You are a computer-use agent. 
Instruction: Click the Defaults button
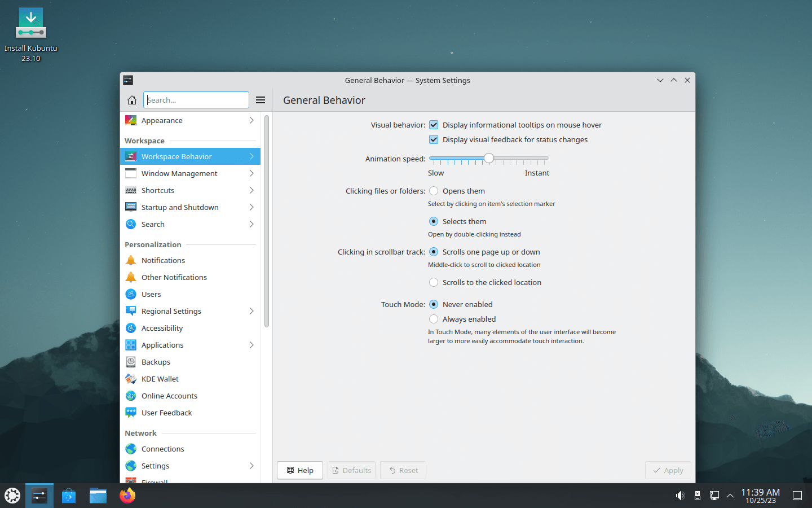click(x=351, y=470)
